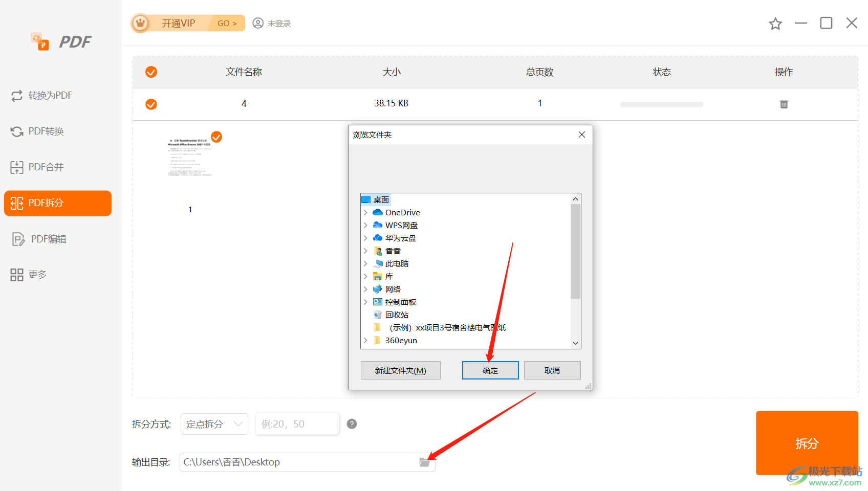868x491 pixels.
Task: Click the 此电脑 computer icon
Action: [378, 263]
